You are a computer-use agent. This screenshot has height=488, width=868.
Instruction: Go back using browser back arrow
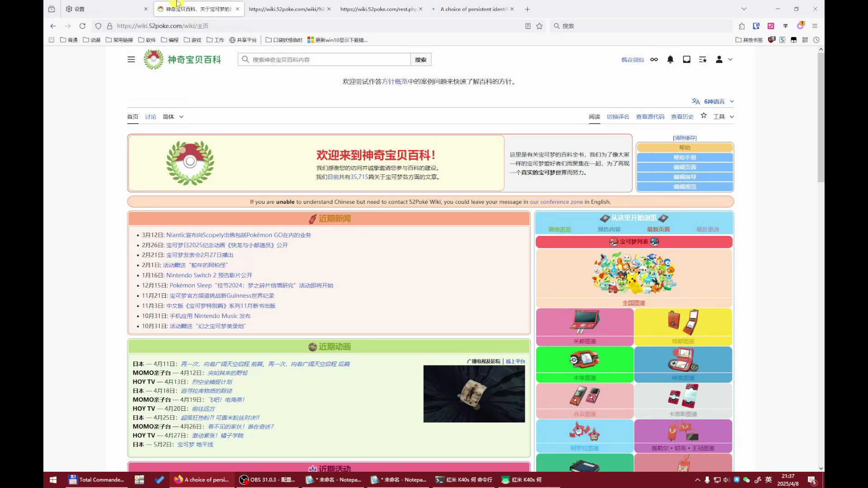coord(53,26)
